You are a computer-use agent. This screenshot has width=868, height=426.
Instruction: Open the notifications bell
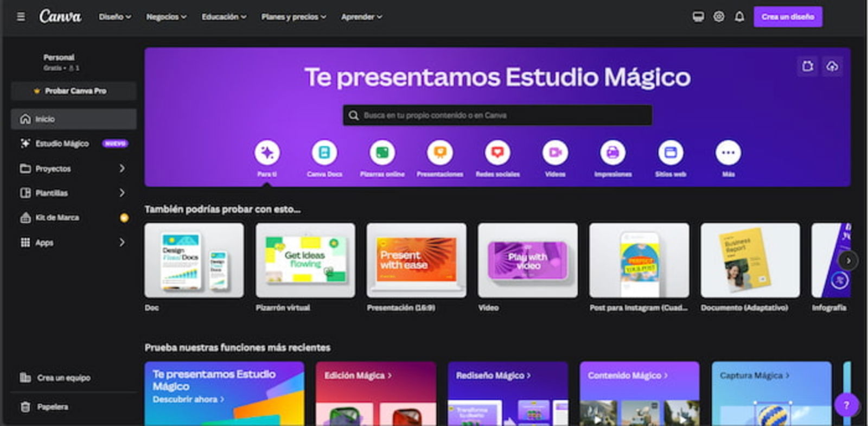[739, 17]
